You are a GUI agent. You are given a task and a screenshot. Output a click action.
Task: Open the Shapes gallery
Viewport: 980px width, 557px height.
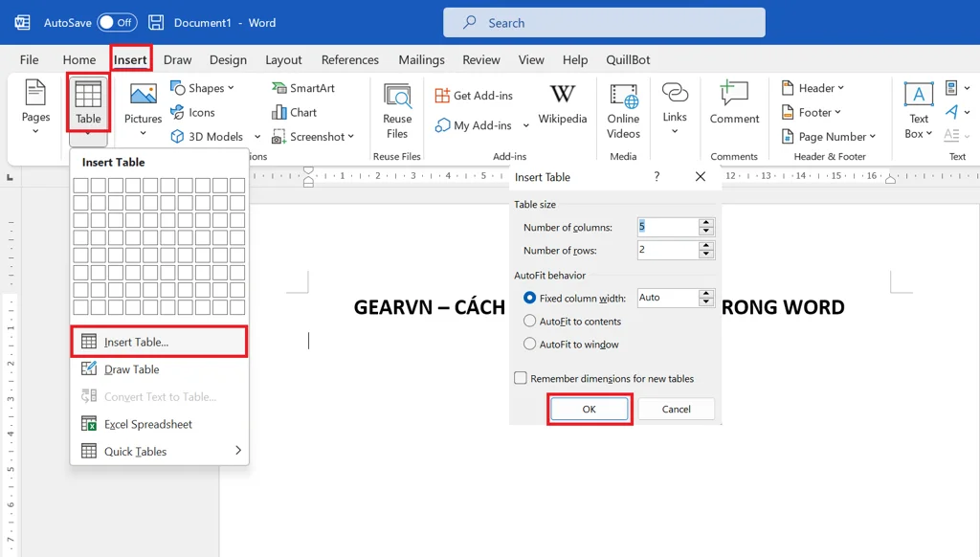(x=201, y=88)
